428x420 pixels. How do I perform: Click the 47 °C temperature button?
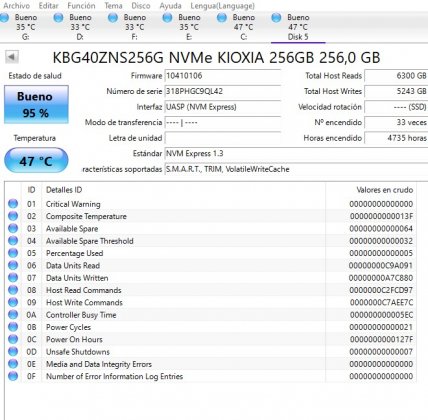[x=36, y=161]
